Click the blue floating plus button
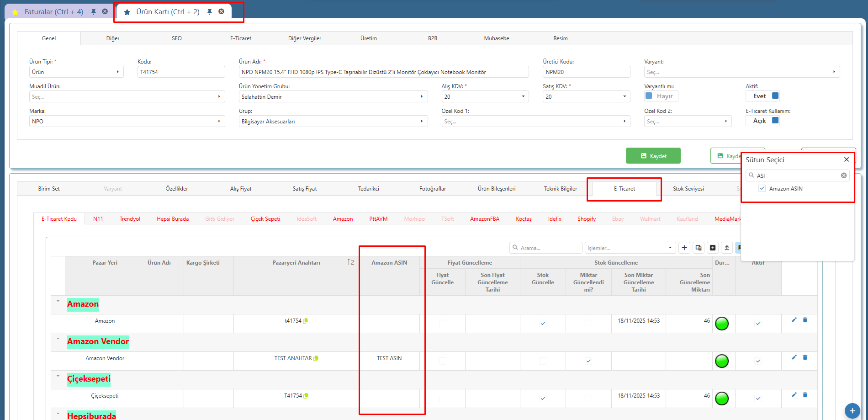This screenshot has height=420, width=868. click(852, 411)
